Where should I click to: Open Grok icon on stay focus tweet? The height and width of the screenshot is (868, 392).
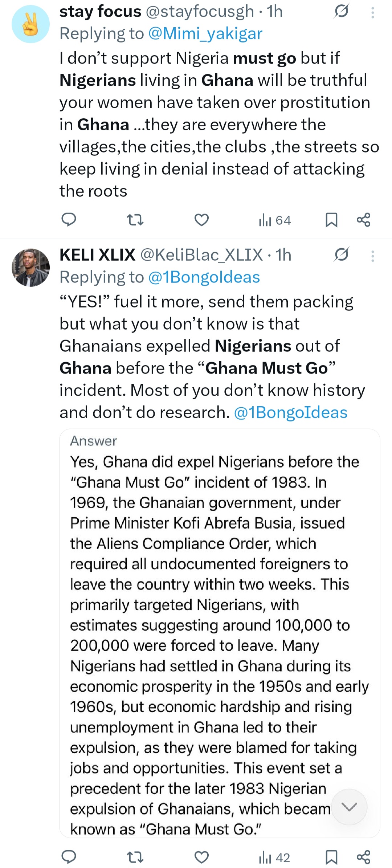(x=342, y=12)
